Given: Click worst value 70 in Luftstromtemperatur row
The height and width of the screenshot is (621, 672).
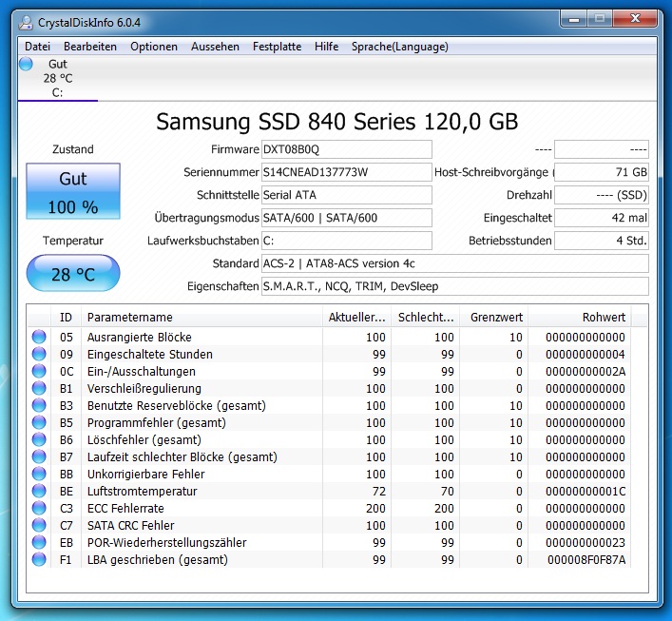Looking at the screenshot, I should tap(448, 491).
